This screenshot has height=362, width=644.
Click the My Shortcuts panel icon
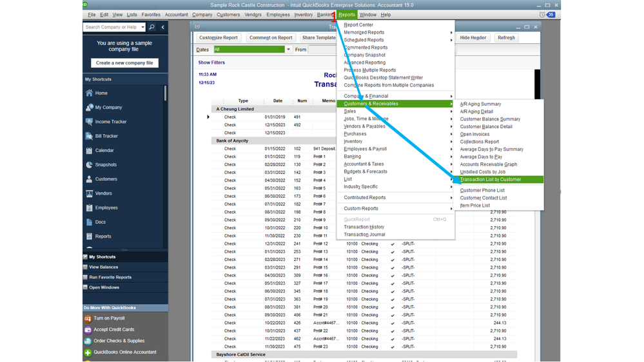pos(86,257)
